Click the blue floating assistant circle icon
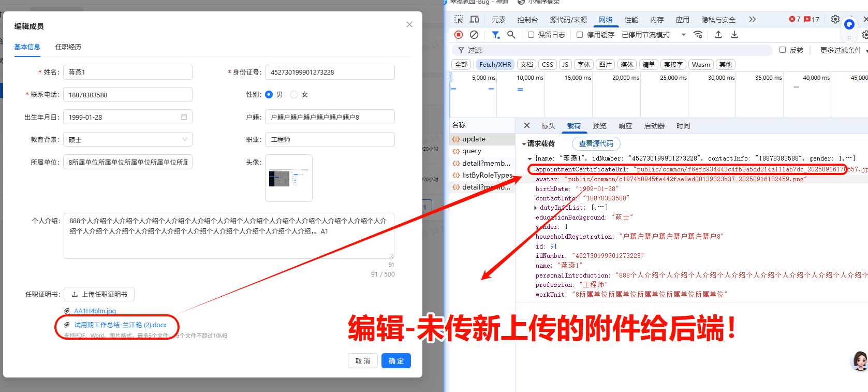Image resolution: width=868 pixels, height=392 pixels. coord(849,24)
